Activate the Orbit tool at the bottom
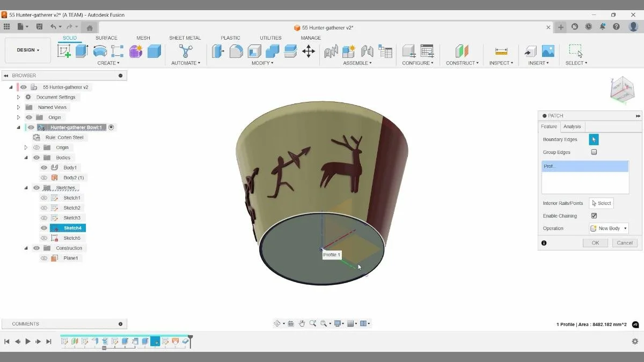The width and height of the screenshot is (644, 362). pyautogui.click(x=276, y=323)
